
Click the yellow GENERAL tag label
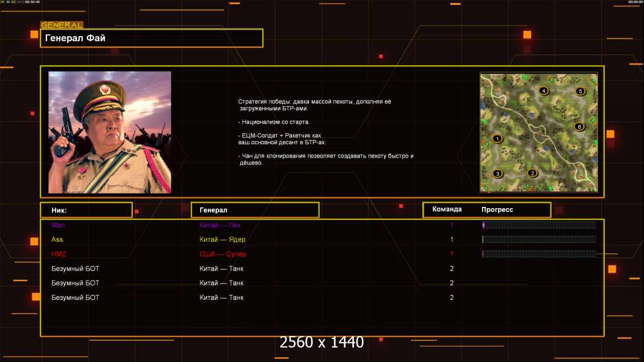coord(62,25)
